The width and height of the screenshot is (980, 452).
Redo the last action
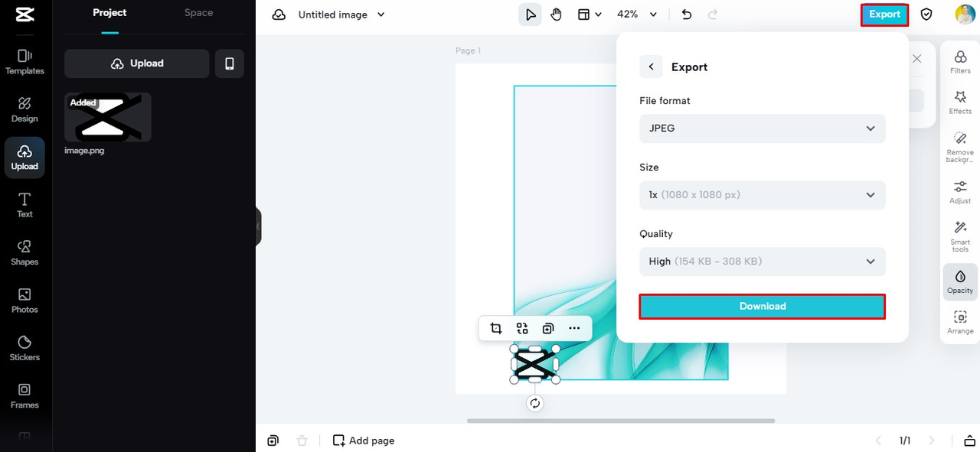713,15
